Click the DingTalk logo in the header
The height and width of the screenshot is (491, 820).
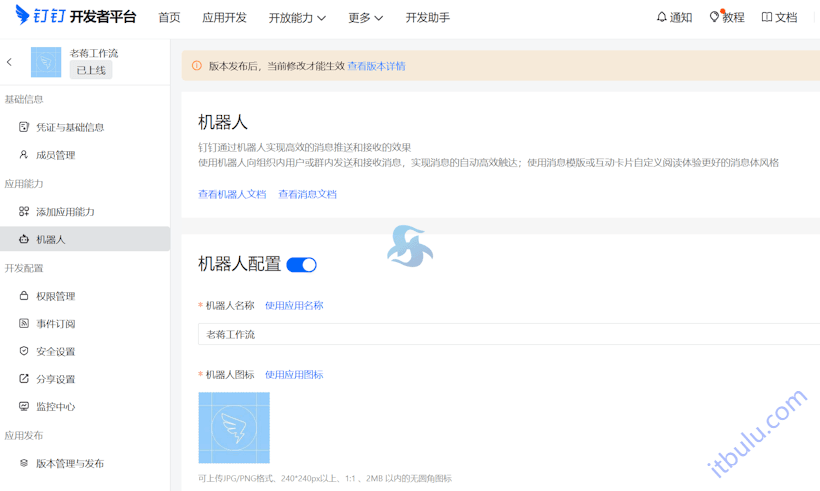click(76, 16)
